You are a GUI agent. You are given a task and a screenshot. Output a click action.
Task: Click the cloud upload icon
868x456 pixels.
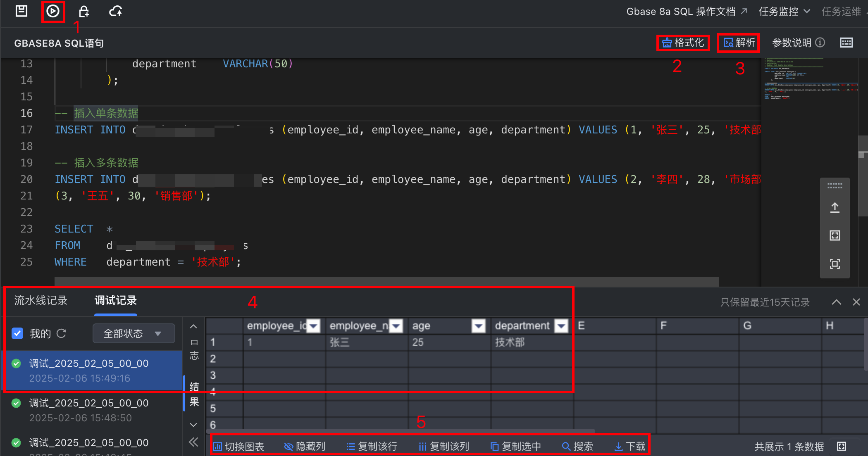click(x=116, y=11)
